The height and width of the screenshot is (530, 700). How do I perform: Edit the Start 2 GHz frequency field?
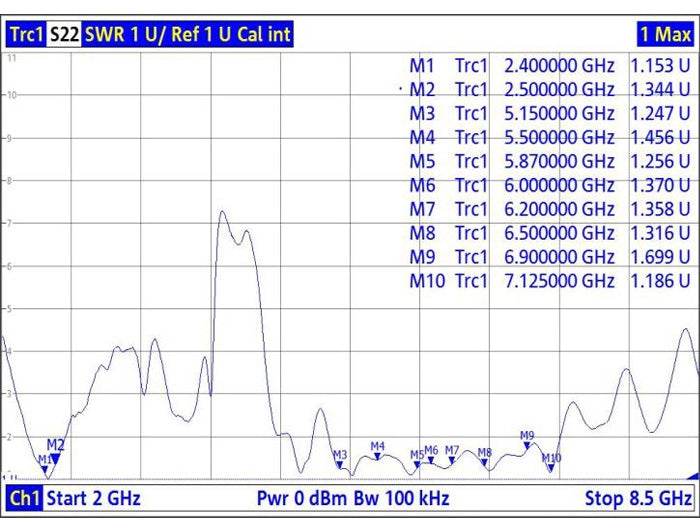[94, 498]
